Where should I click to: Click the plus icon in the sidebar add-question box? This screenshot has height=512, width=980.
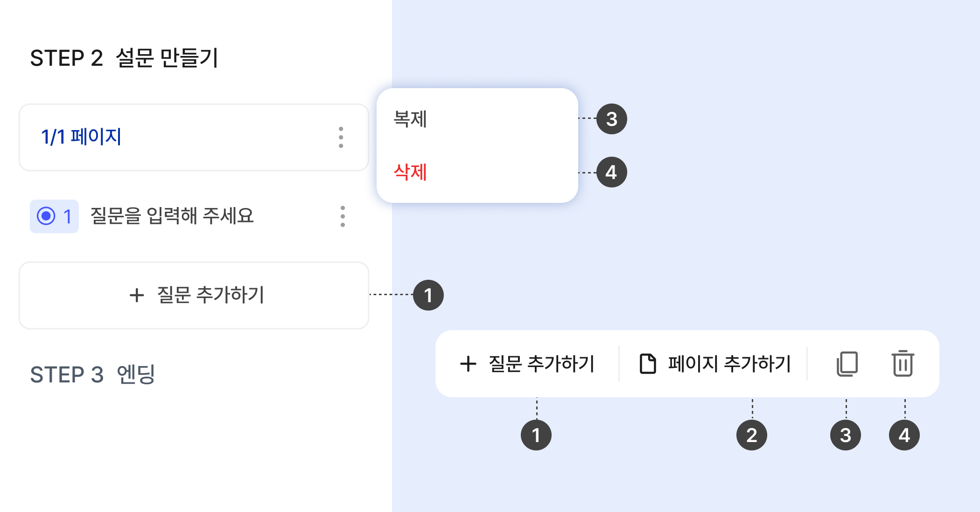point(137,295)
